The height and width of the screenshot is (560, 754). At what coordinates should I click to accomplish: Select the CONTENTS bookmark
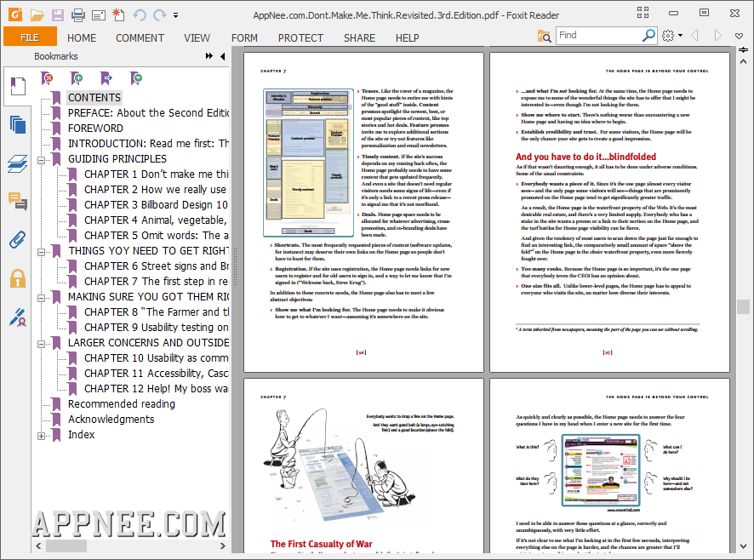click(94, 98)
